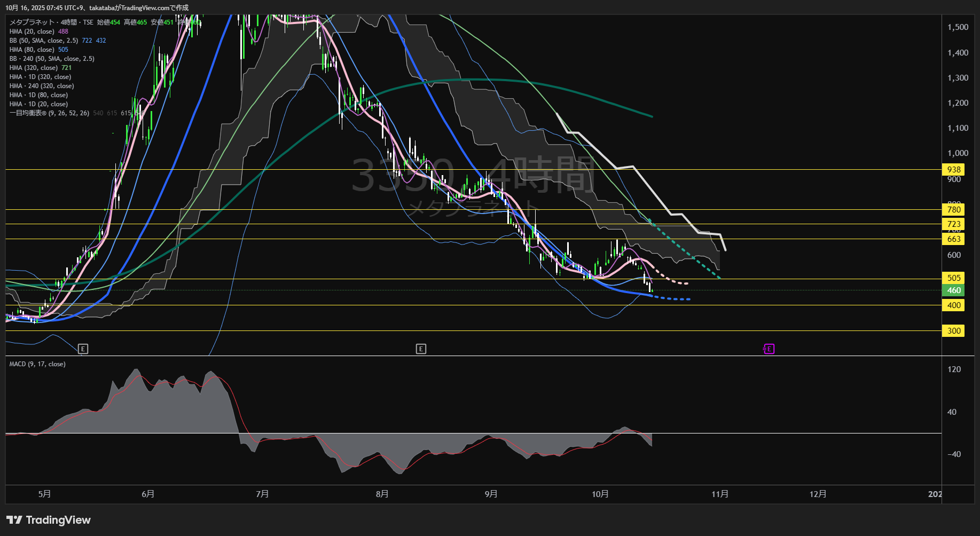Click the yellow 400 price level label
This screenshot has width=980, height=536.
[x=953, y=305]
